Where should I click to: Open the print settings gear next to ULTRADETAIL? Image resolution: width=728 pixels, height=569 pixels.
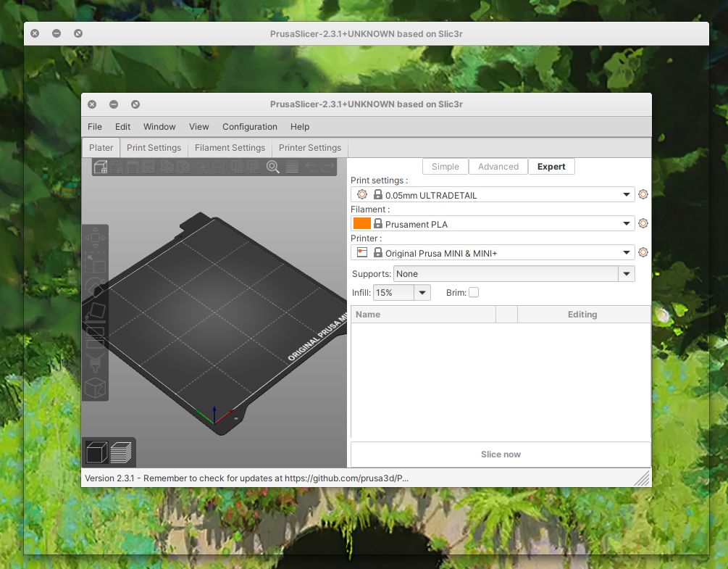[643, 194]
